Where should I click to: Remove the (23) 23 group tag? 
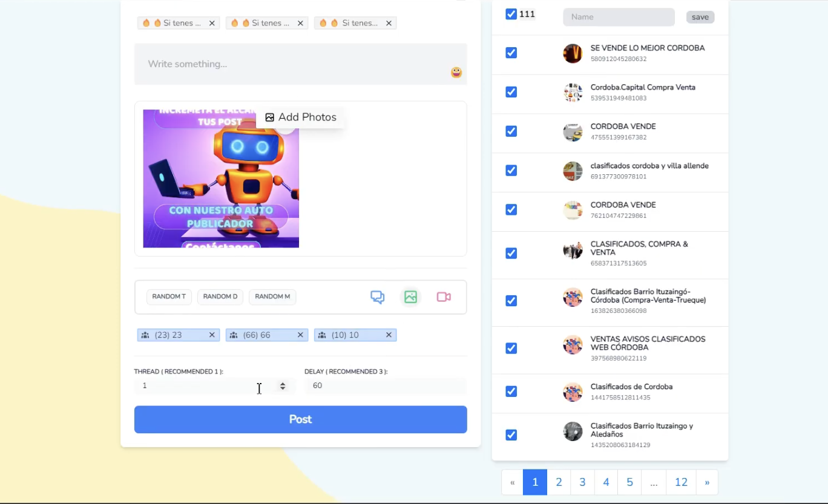click(x=212, y=335)
